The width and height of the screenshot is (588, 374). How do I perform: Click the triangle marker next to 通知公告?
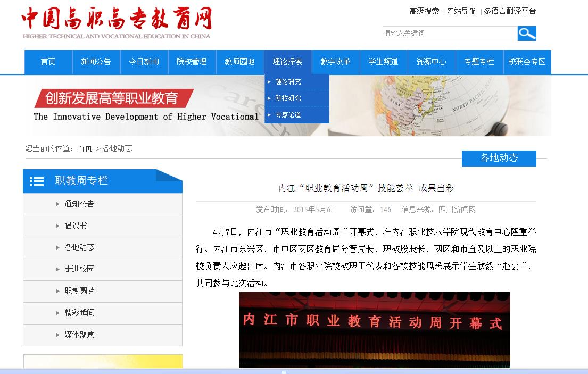coord(57,204)
